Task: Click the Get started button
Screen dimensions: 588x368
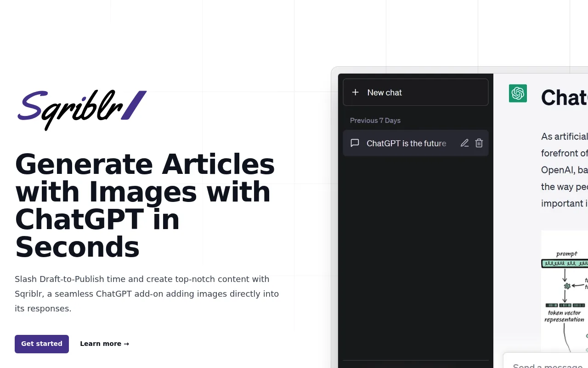Action: (x=42, y=344)
